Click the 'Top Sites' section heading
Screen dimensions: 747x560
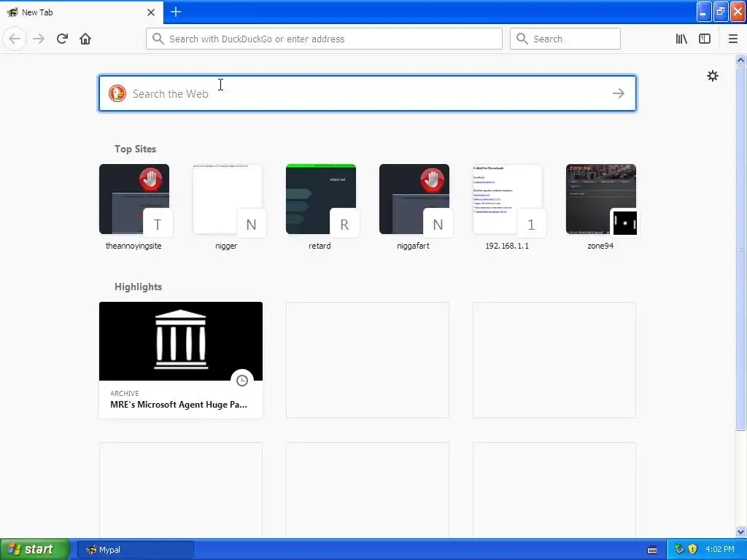tap(135, 149)
